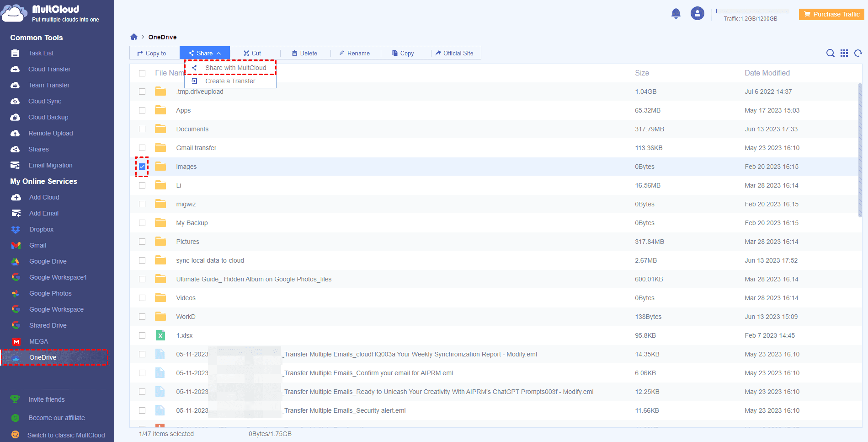Click the Purchase Traffic button
The width and height of the screenshot is (868, 442).
pos(831,14)
